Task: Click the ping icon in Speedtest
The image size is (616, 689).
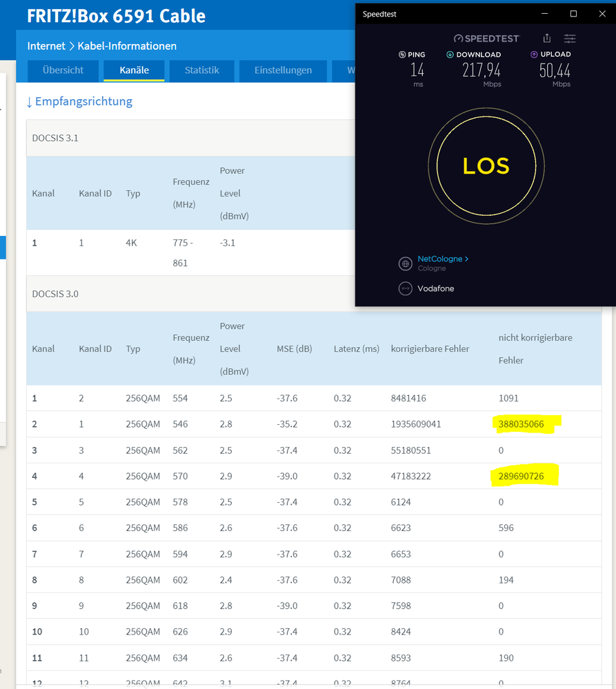Action: click(x=402, y=54)
